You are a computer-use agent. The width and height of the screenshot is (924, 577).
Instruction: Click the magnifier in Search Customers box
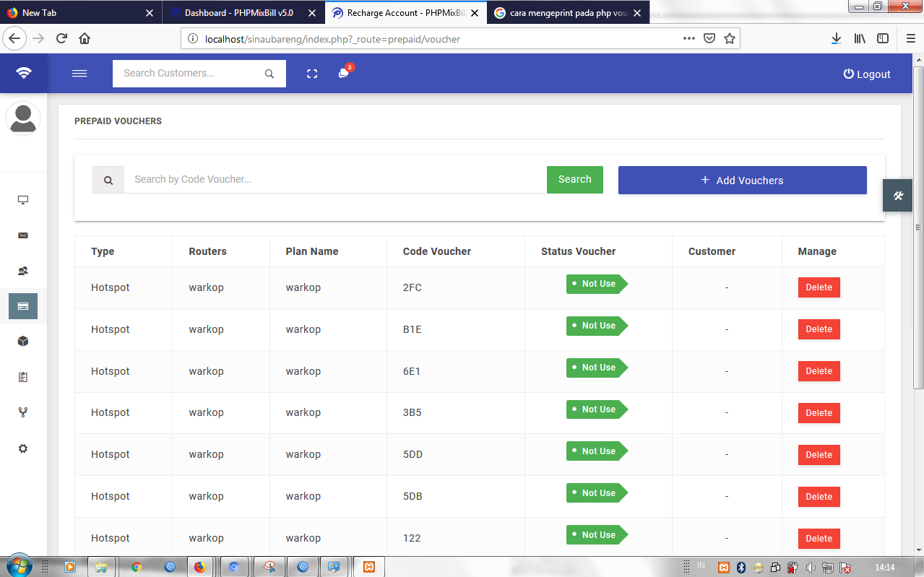pos(269,74)
